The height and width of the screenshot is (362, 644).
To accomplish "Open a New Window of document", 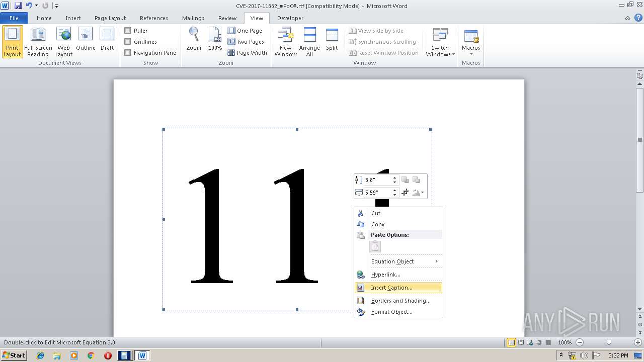I will coord(285,42).
